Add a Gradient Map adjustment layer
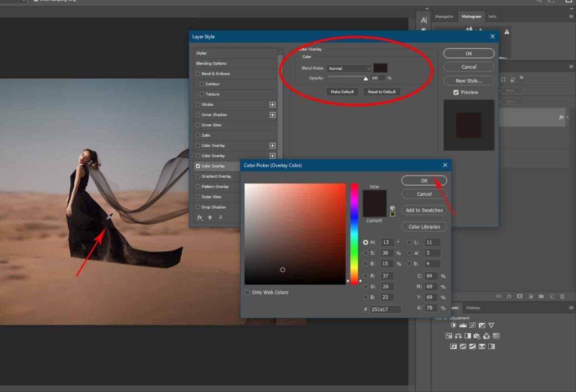576x392 pixels. [492, 346]
